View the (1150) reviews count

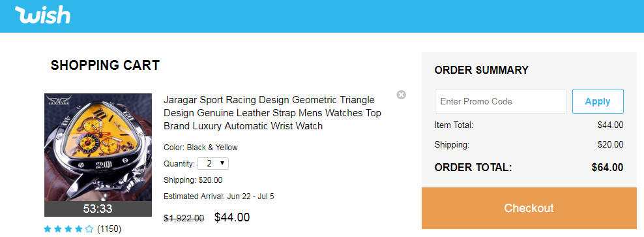click(x=110, y=229)
